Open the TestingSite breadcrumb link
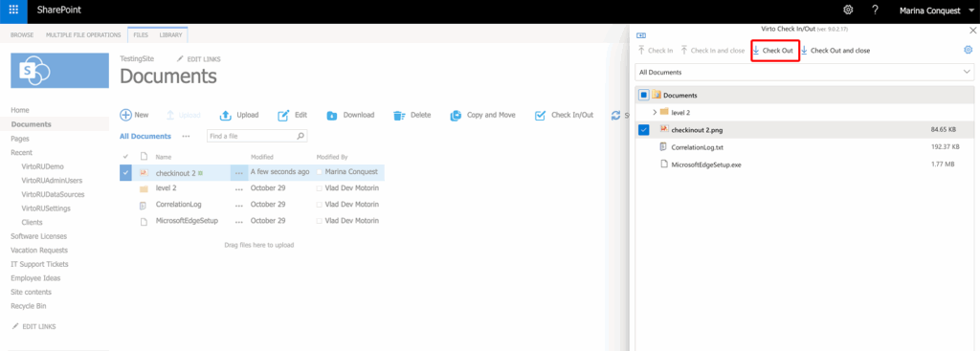 point(137,58)
